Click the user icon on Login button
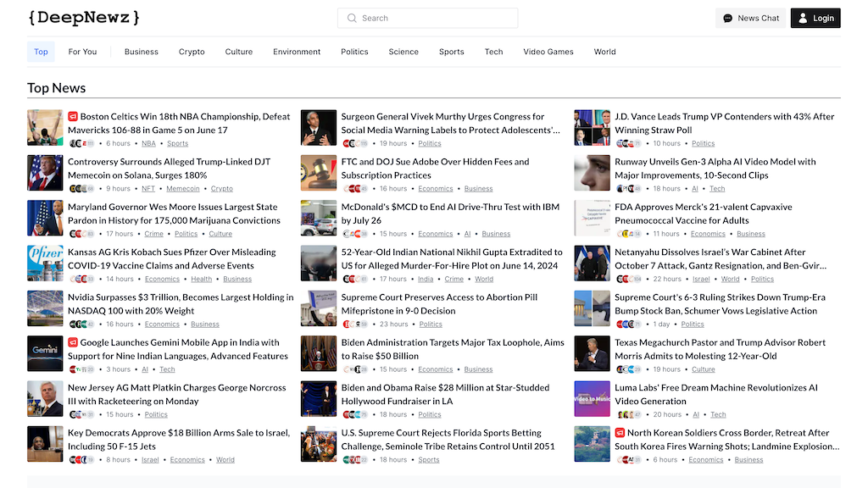 click(x=803, y=18)
